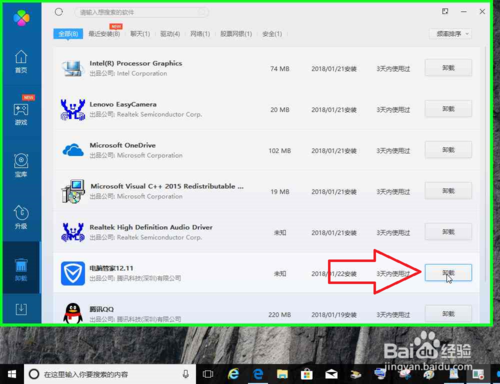Click the colorful app logo at top left
The height and width of the screenshot is (384, 500).
tap(22, 18)
